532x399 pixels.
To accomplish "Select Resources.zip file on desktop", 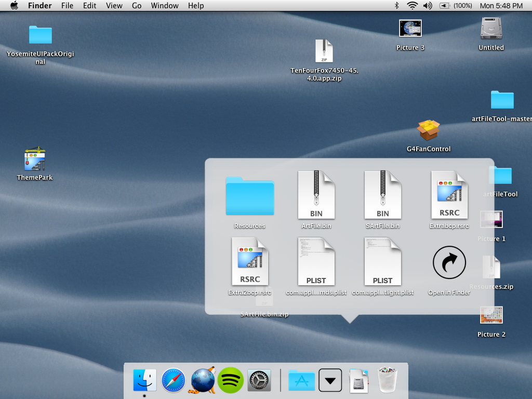I will coord(491,268).
